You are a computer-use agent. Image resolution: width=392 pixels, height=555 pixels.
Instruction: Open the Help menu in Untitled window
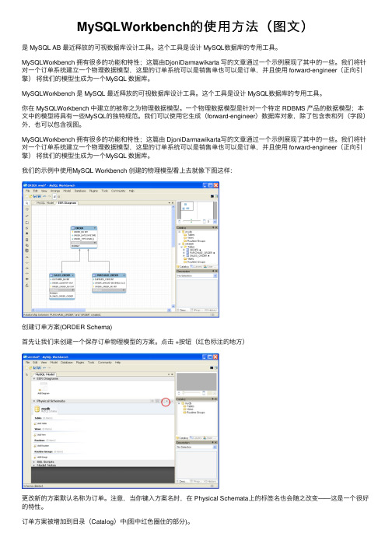[117, 363]
